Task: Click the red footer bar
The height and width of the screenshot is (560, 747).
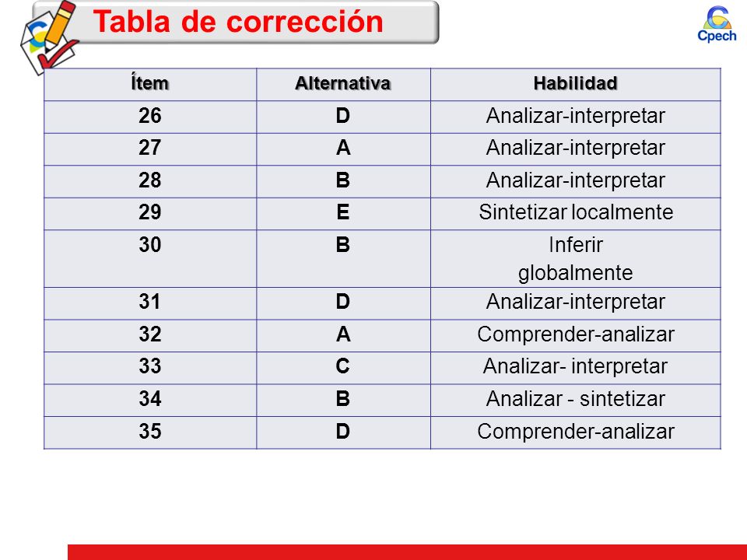Action: pyautogui.click(x=407, y=552)
